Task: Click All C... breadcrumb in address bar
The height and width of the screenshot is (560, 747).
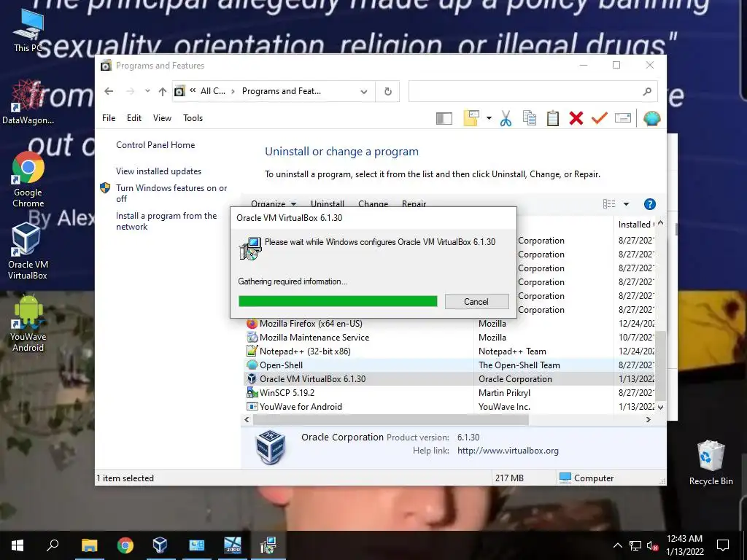Action: click(213, 91)
